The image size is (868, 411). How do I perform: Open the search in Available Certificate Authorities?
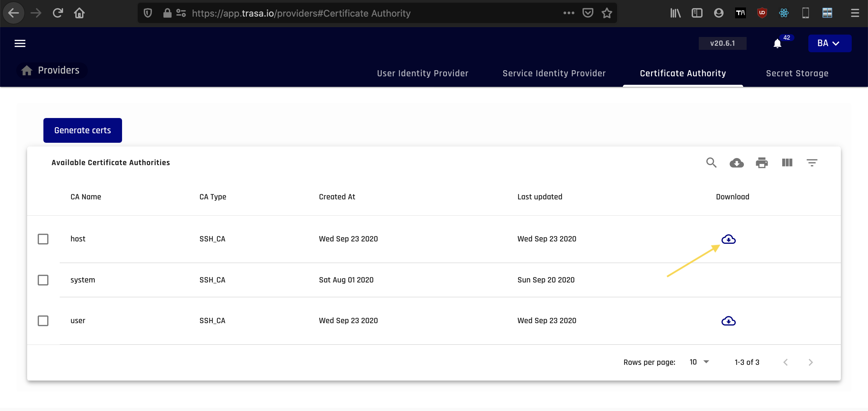(x=711, y=163)
